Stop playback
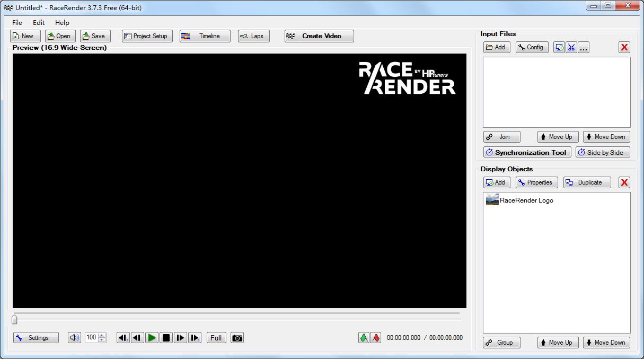The image size is (644, 359). (166, 338)
